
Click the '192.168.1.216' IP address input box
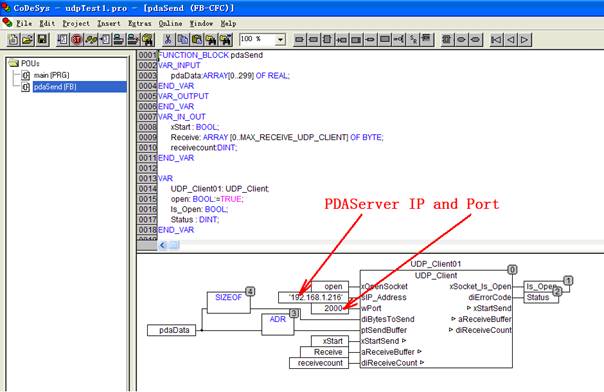(x=314, y=297)
